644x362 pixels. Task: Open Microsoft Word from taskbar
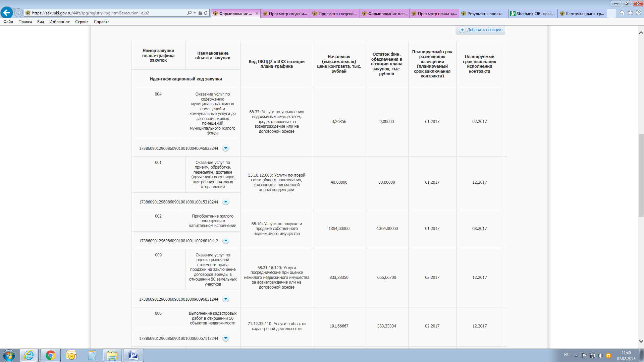(133, 355)
